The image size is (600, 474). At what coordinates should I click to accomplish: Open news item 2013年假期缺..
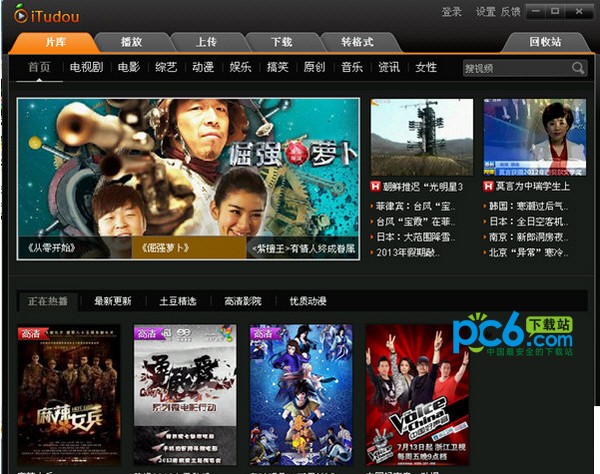click(x=408, y=252)
